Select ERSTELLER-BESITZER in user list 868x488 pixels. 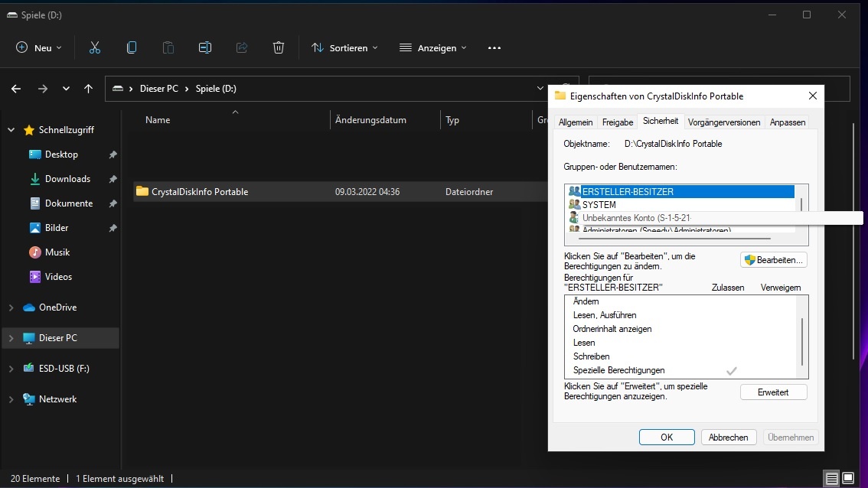tap(681, 191)
